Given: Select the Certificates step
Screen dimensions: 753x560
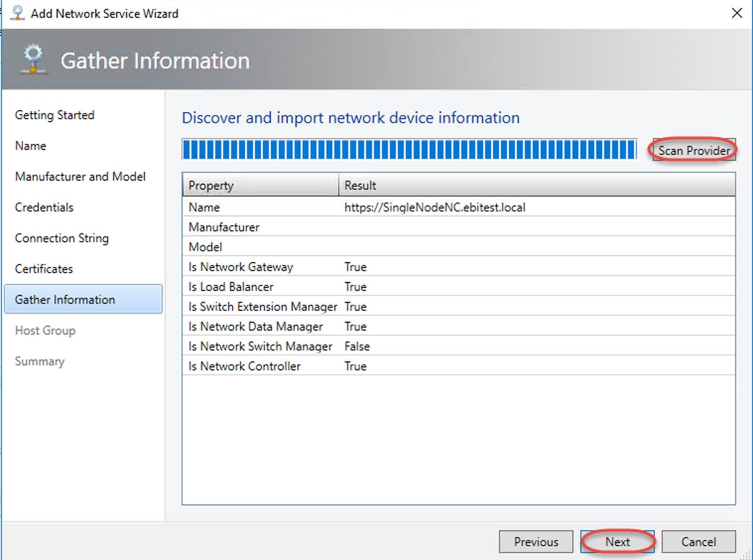Looking at the screenshot, I should pyautogui.click(x=44, y=269).
